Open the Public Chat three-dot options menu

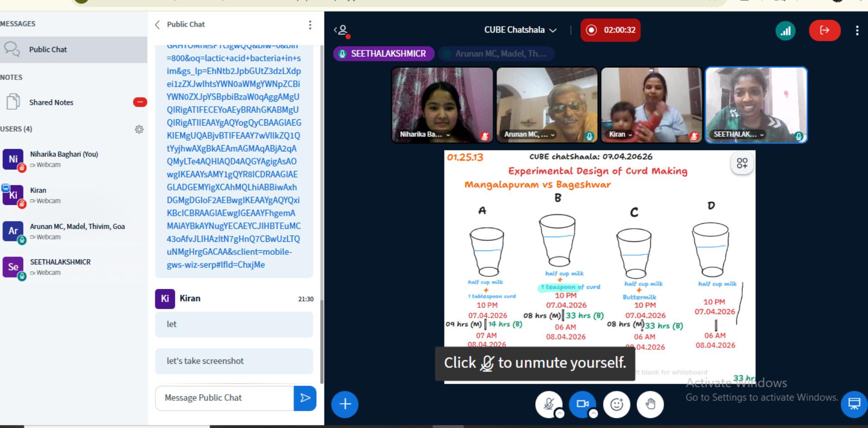310,25
